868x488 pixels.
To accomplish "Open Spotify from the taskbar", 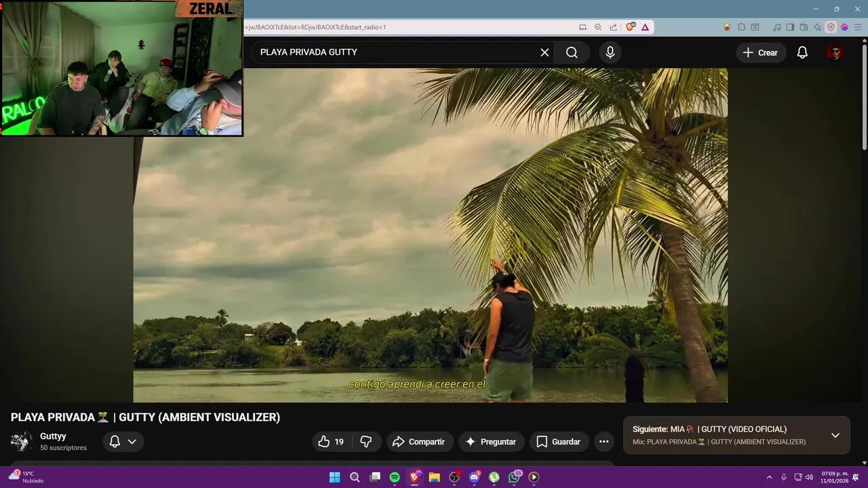I will click(395, 477).
